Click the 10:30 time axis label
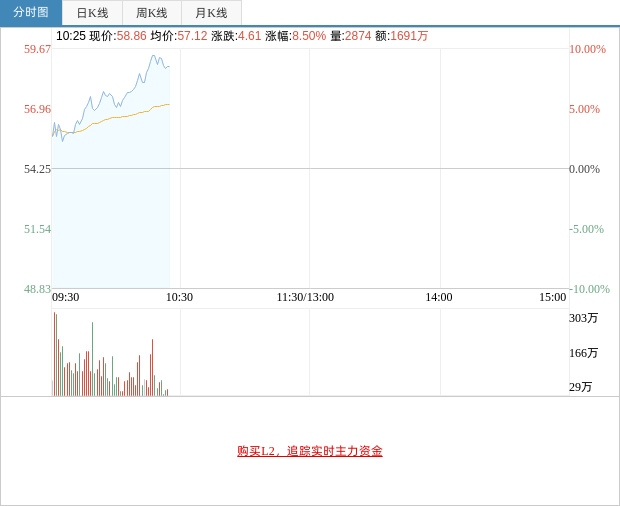 pos(179,297)
